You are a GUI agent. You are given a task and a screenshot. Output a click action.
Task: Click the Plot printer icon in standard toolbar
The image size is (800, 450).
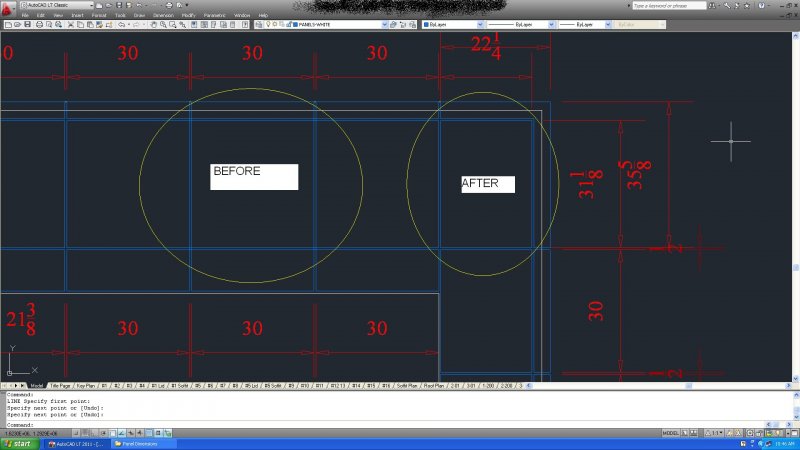pyautogui.click(x=39, y=24)
